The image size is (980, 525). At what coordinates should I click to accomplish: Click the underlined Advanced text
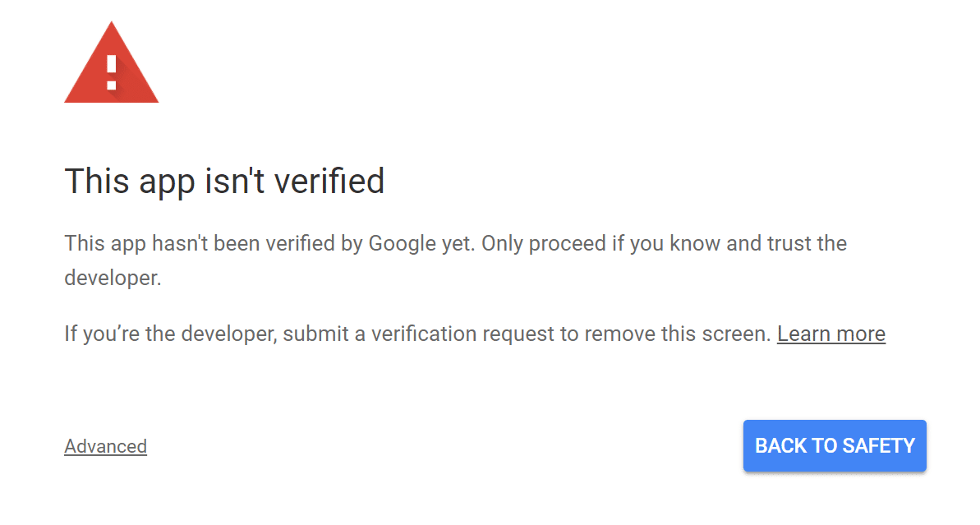[x=105, y=445]
